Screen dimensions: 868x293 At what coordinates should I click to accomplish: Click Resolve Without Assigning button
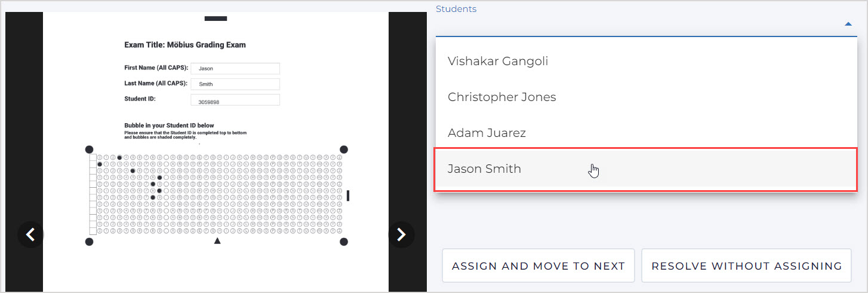pyautogui.click(x=746, y=266)
